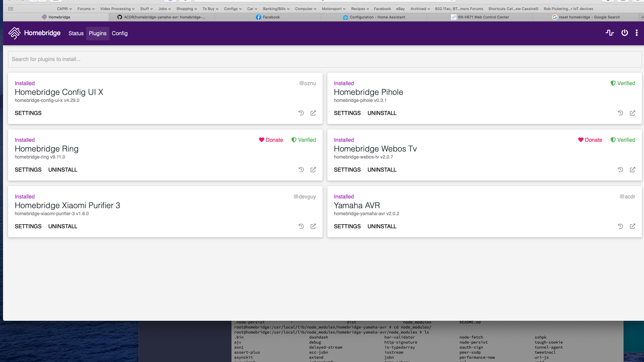
Task: Uninstall the Yamaha AVR plugin
Action: pos(382,226)
